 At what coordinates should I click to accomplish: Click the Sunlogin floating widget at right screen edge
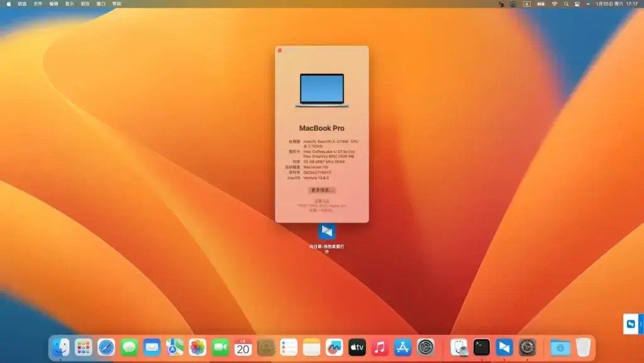[633, 324]
